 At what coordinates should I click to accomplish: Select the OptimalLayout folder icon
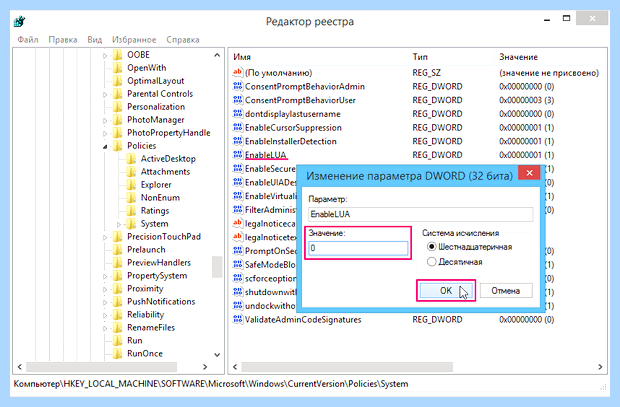[117, 81]
